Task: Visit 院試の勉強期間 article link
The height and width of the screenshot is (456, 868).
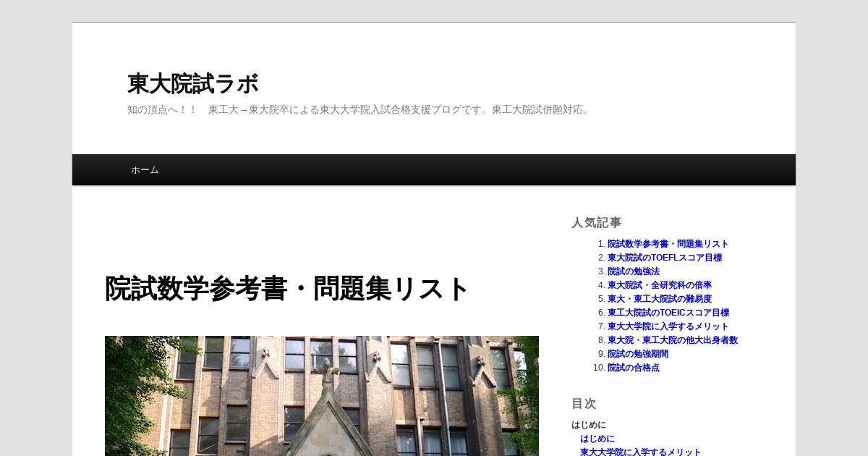Action: pyautogui.click(x=638, y=354)
